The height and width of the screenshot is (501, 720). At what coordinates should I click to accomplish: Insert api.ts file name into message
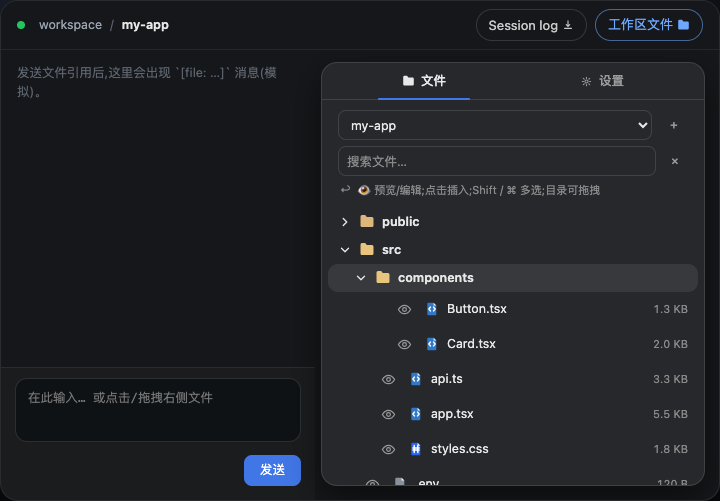[446, 379]
